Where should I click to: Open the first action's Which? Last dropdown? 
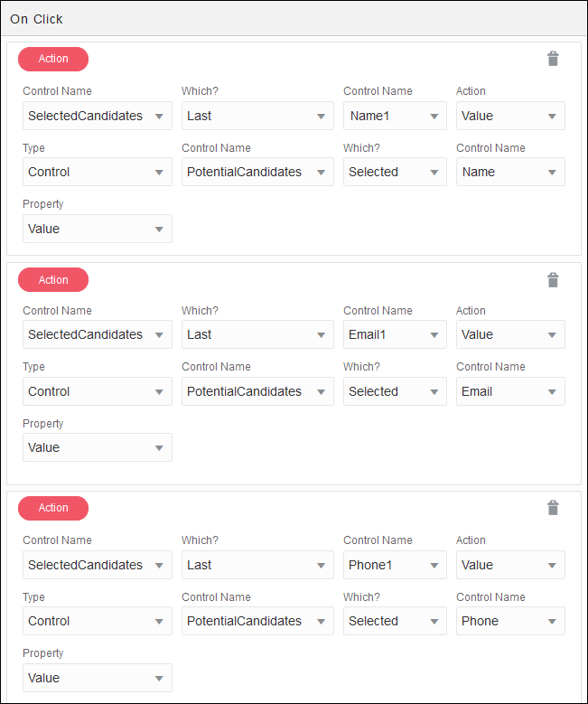click(x=257, y=116)
